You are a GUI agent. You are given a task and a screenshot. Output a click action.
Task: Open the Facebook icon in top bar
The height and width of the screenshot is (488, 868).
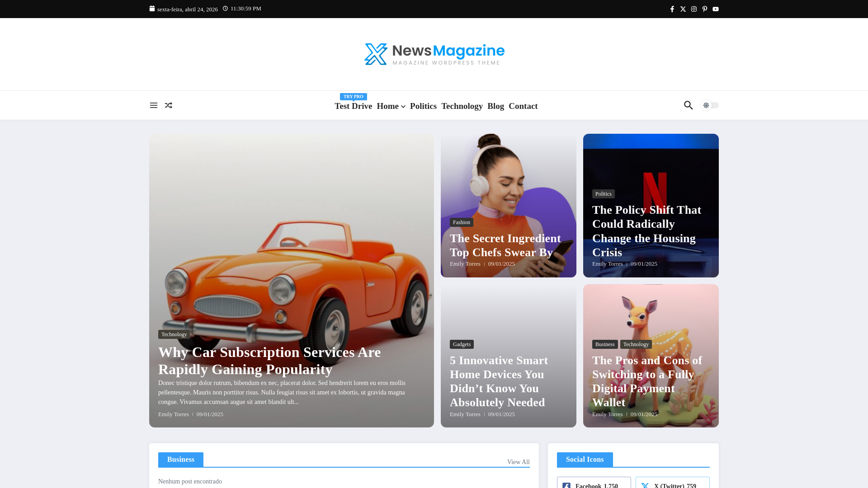[x=672, y=9]
